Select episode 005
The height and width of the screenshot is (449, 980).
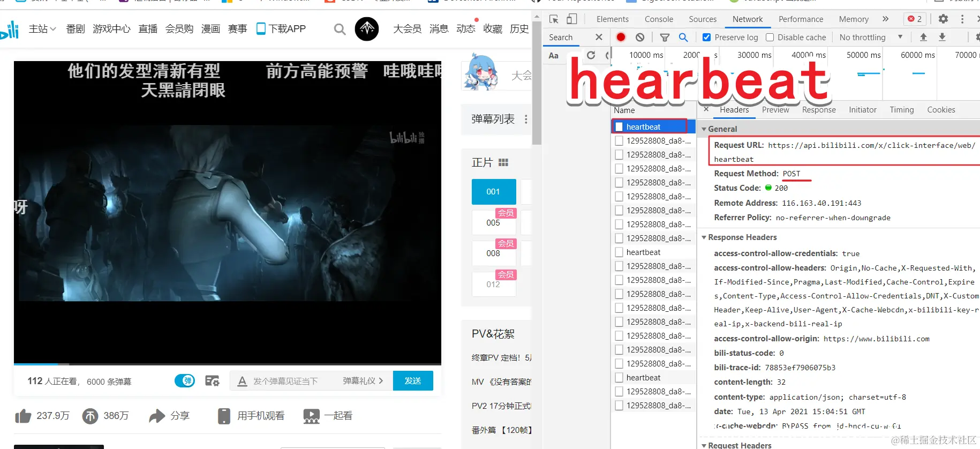493,222
